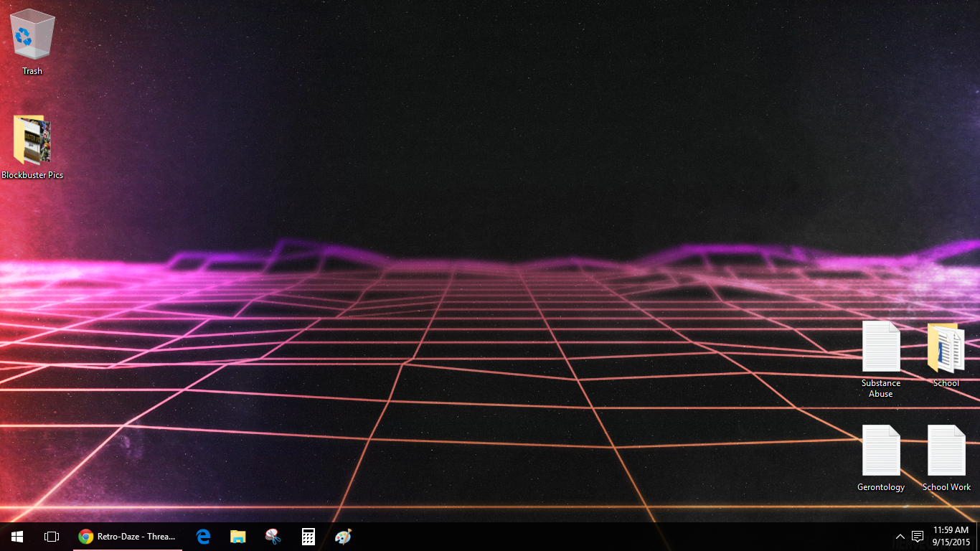Launch Microsoft Edge from the taskbar
This screenshot has width=980, height=551.
[204, 537]
